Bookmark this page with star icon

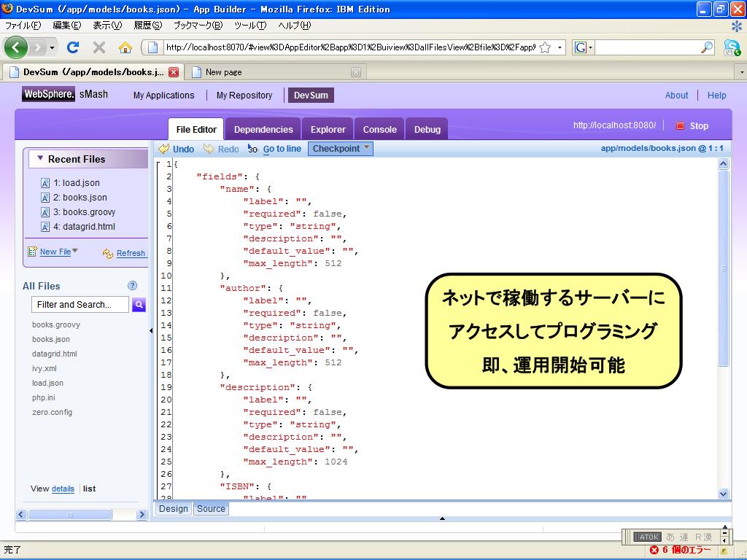[x=546, y=47]
